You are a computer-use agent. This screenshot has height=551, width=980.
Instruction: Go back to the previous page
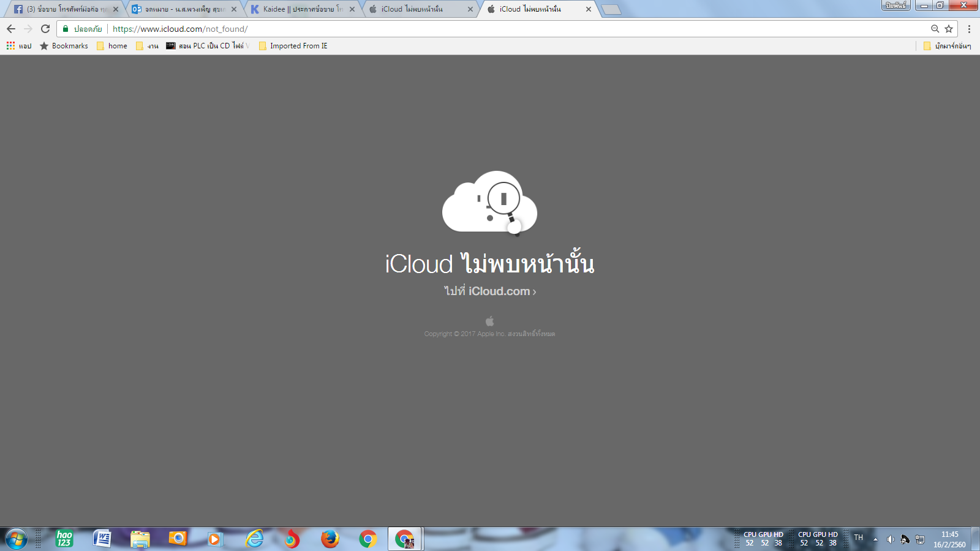[x=11, y=29]
